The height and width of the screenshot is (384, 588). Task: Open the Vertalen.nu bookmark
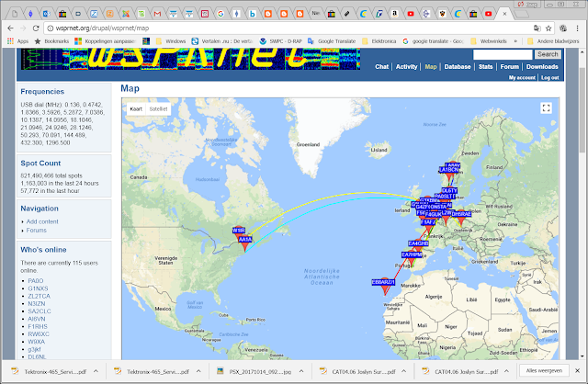pos(222,40)
